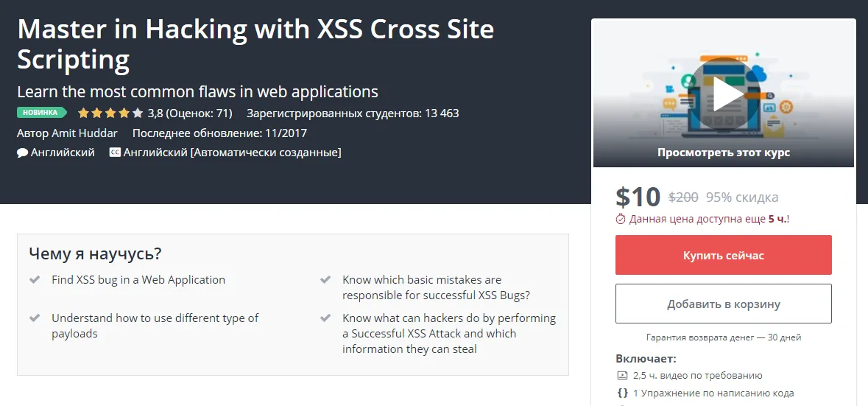Click the CC closed captions icon

point(115,153)
